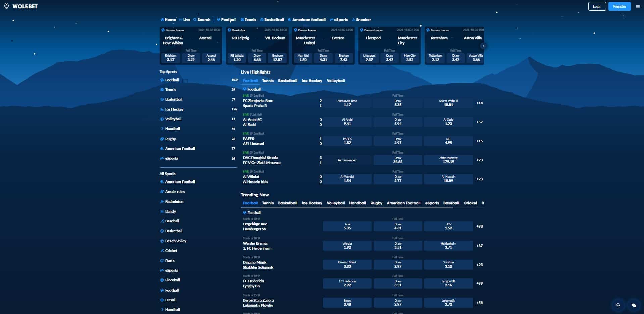The width and height of the screenshot is (644, 314).
Task: Click the Login button
Action: [x=597, y=6]
